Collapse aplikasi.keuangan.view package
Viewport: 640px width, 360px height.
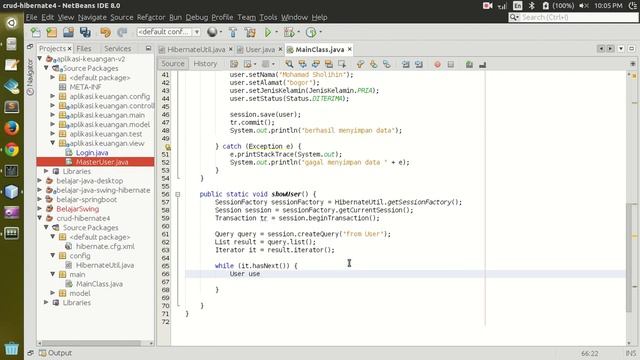point(53,143)
